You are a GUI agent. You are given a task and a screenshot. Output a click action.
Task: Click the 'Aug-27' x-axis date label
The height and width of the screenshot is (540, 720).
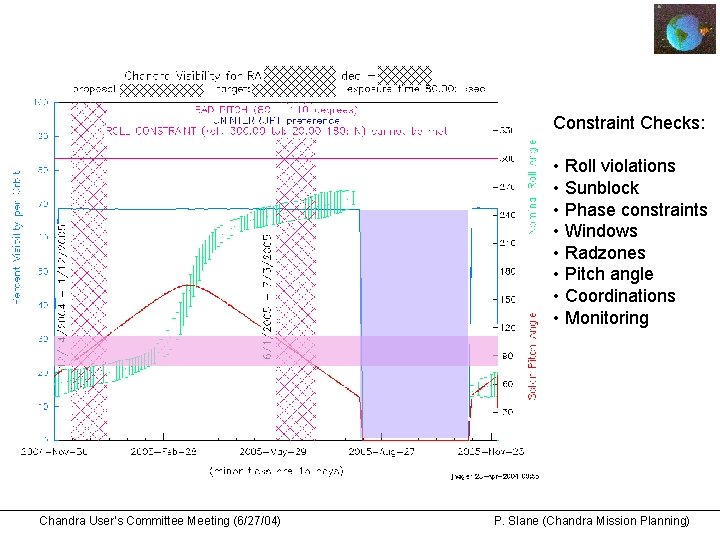(x=381, y=452)
